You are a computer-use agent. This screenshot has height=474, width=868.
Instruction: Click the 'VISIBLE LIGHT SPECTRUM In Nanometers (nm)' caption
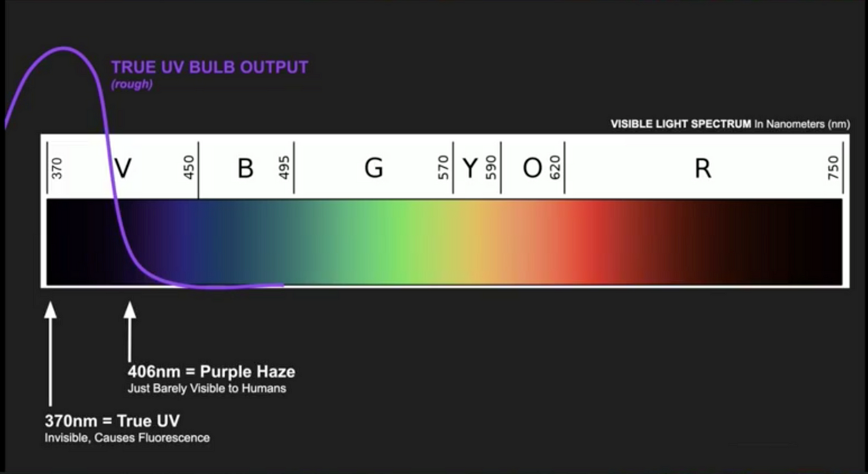(730, 124)
